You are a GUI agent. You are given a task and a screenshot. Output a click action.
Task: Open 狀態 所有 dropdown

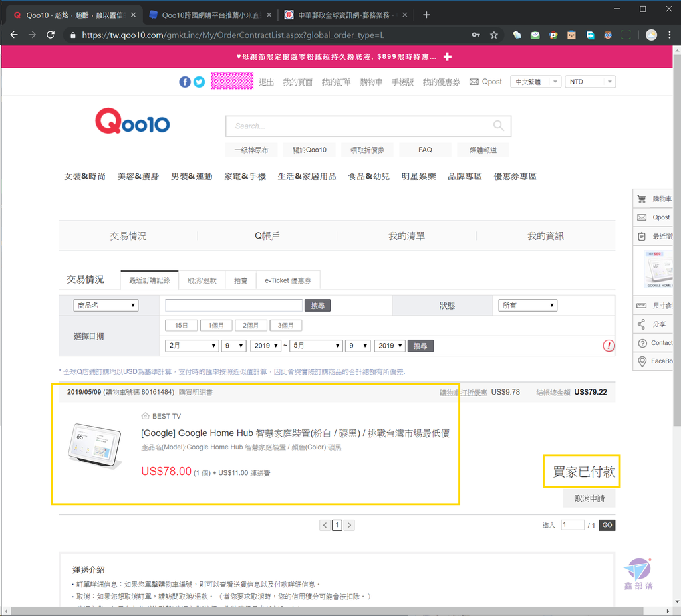click(x=527, y=306)
